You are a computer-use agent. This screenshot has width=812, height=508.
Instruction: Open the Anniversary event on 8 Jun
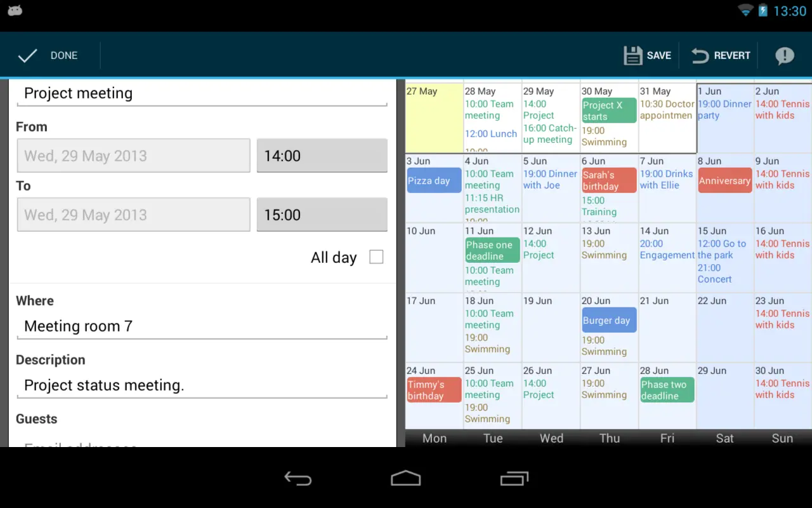tap(724, 180)
